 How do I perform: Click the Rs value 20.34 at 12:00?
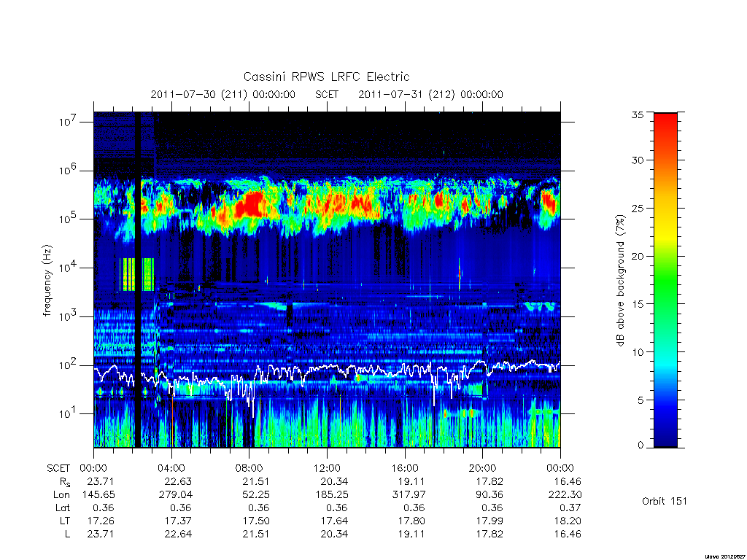[334, 481]
